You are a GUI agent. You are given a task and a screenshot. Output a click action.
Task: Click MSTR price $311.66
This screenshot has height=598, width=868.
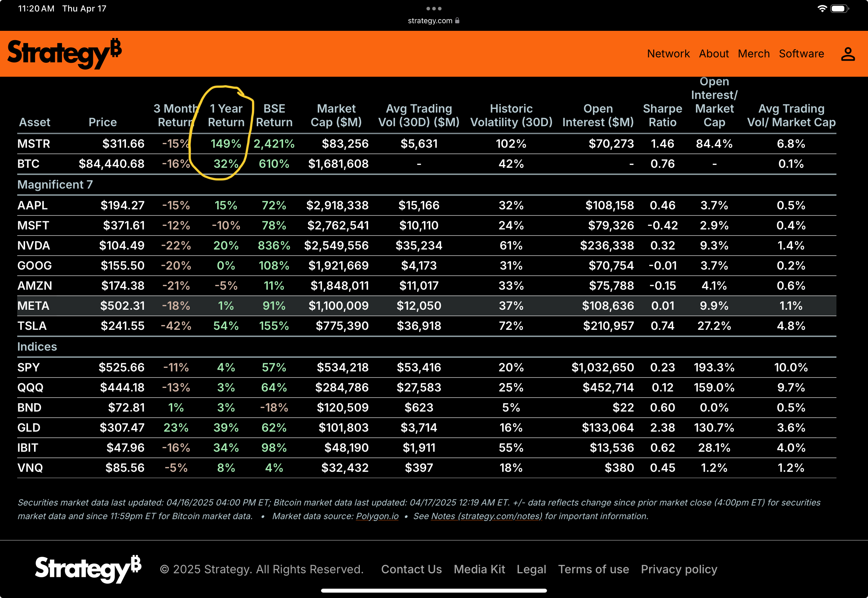[x=123, y=143]
